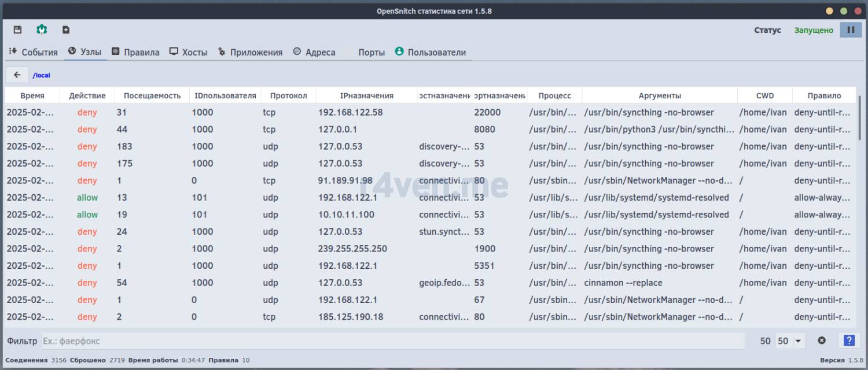Open the 50 rows limit dropdown
The image size is (868, 370).
790,341
